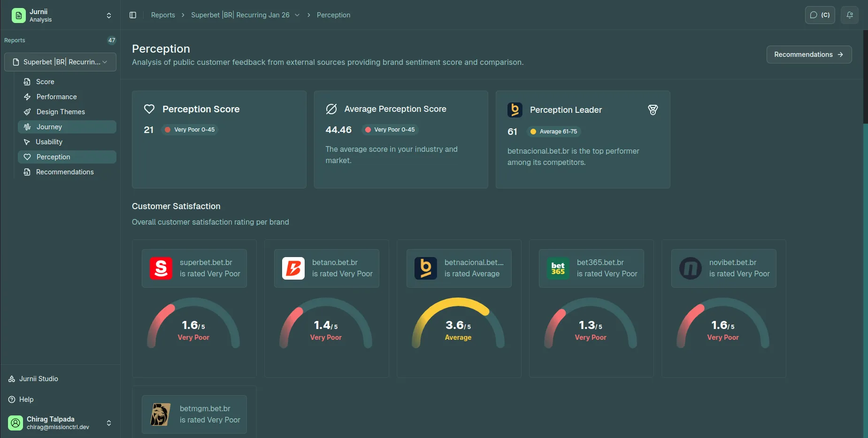
Task: Open the Journey report section
Action: point(49,127)
